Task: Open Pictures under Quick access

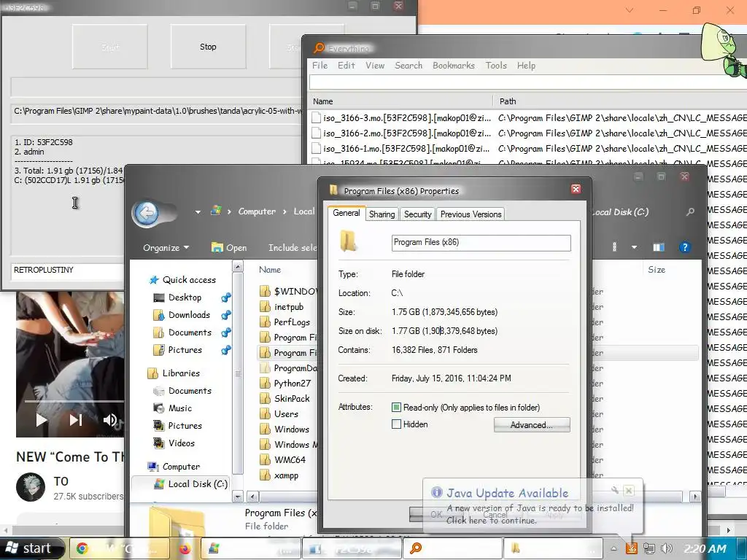Action: pos(185,350)
